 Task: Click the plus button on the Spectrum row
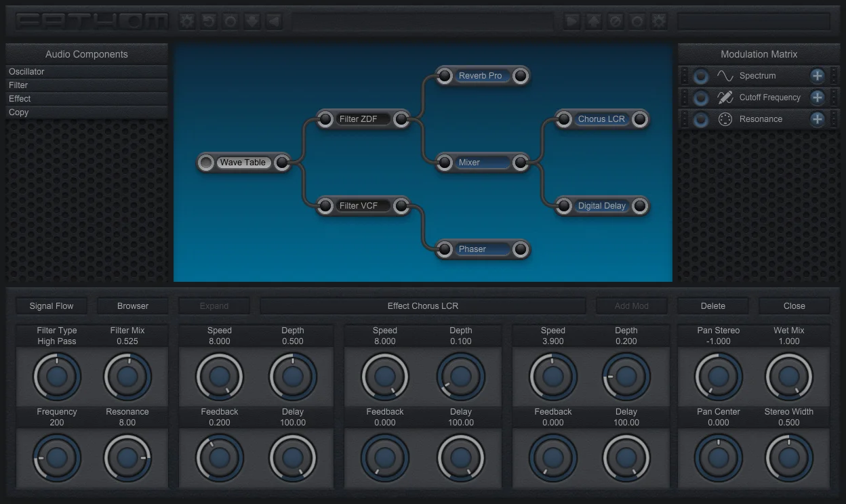818,76
